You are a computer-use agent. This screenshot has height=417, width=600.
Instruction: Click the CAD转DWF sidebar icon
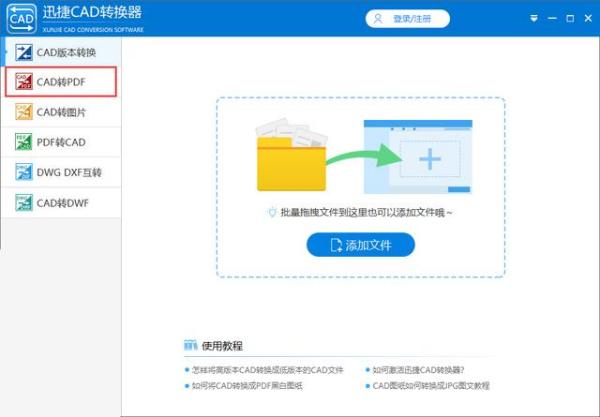click(x=24, y=202)
